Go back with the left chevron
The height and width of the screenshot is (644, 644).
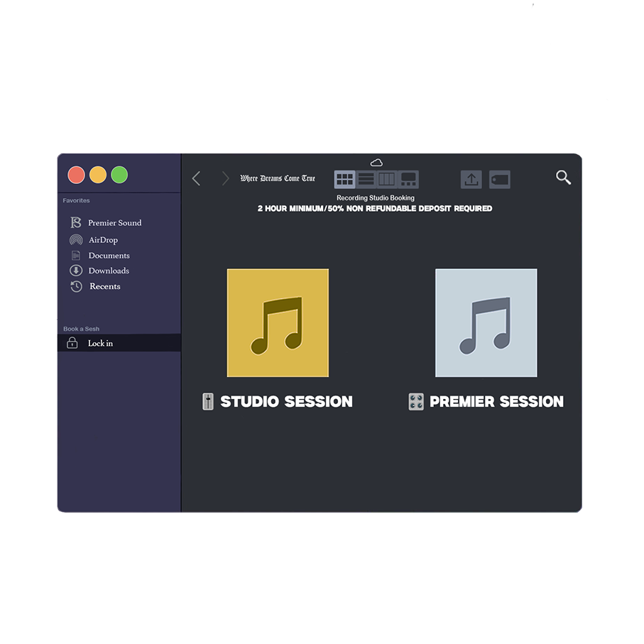pos(197,179)
